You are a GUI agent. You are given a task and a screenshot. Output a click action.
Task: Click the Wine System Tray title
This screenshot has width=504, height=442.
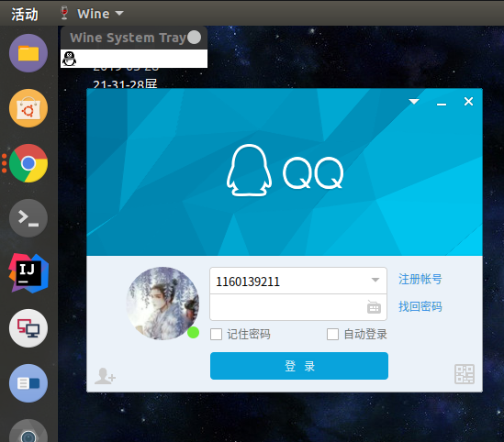click(128, 38)
